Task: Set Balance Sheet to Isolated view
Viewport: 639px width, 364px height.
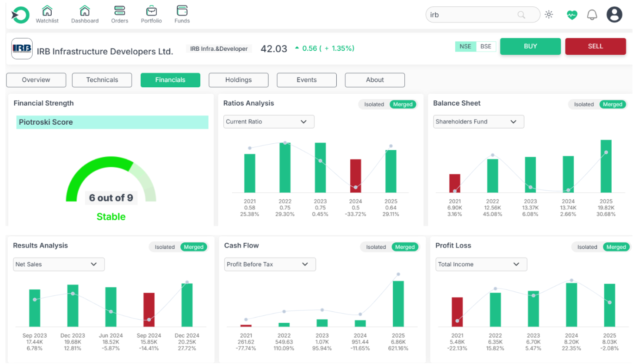Action: click(583, 104)
